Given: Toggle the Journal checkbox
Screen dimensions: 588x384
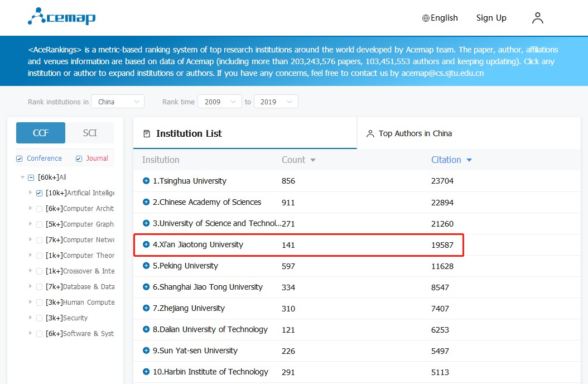Looking at the screenshot, I should point(79,159).
